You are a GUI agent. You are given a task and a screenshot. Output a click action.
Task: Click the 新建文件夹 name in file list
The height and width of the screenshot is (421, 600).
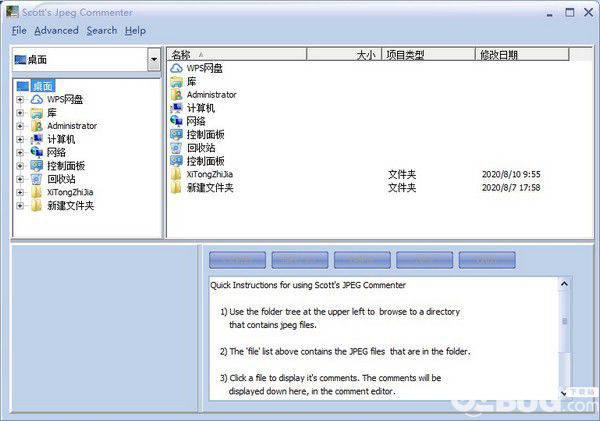click(210, 188)
